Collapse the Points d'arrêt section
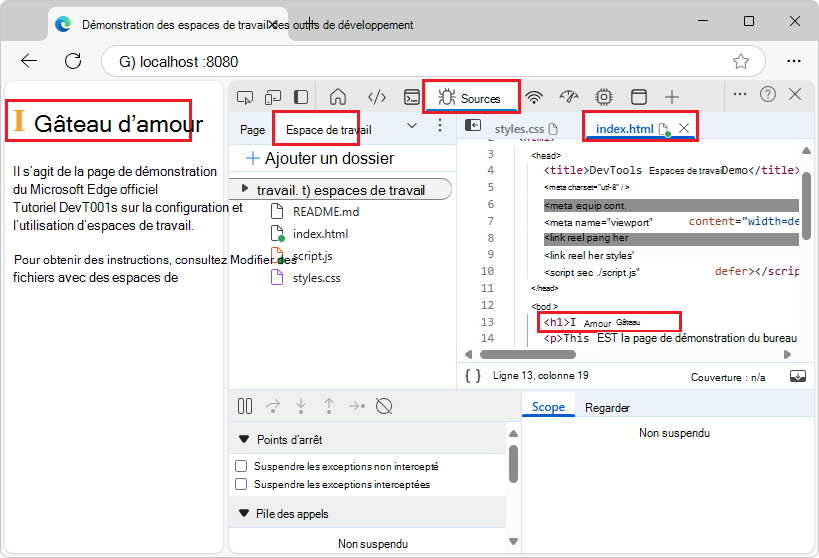 pos(244,439)
